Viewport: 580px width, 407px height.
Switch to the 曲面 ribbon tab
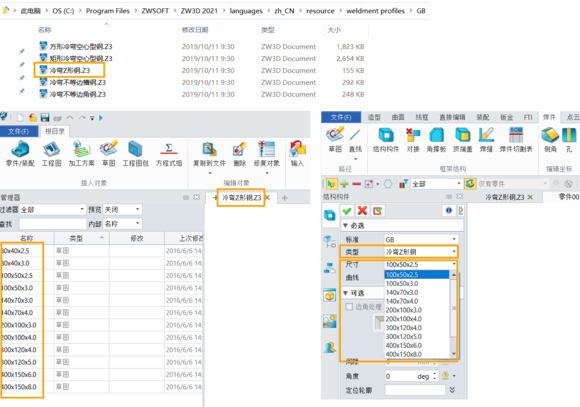point(398,117)
